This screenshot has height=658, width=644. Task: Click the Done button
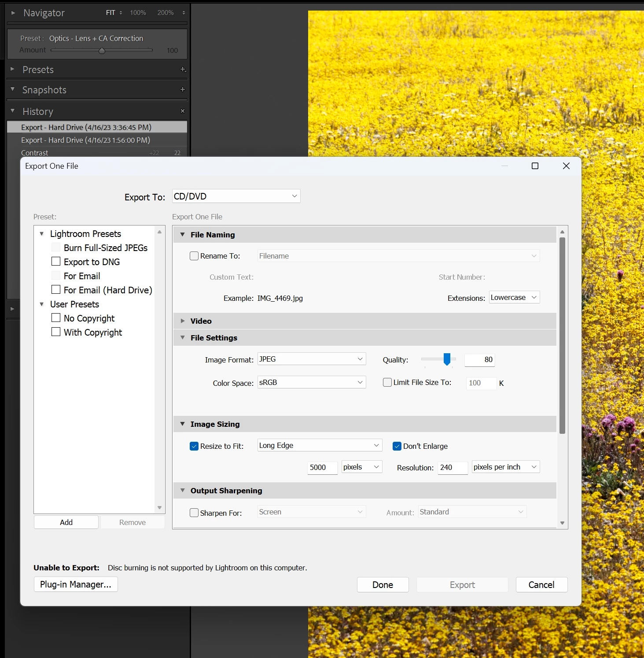click(x=383, y=585)
